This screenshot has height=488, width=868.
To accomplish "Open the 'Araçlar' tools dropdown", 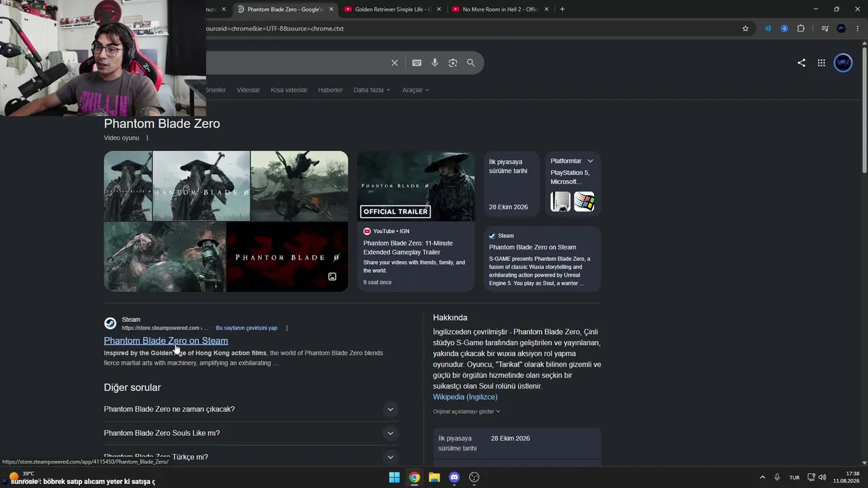I will [x=415, y=90].
